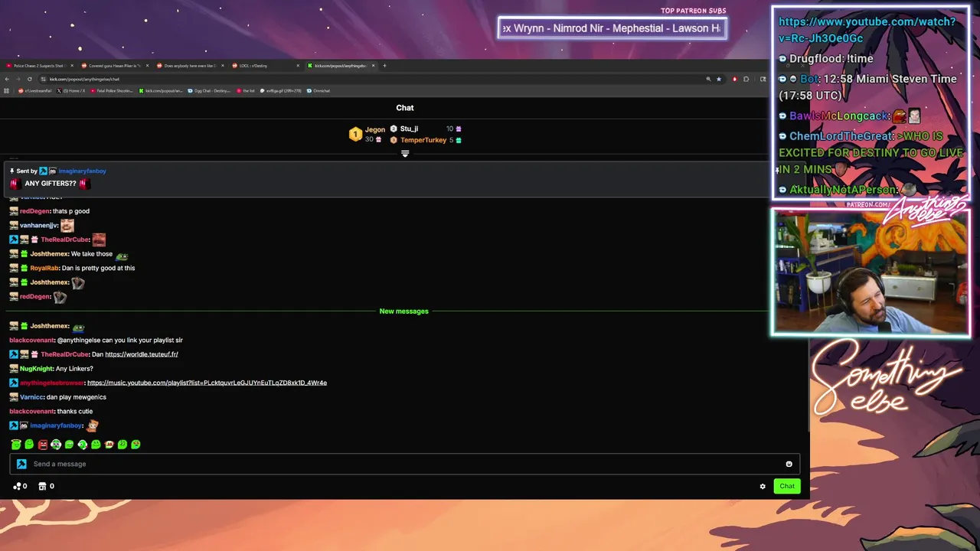Pick the red angry face emote
Screen dimensions: 980x551
click(x=43, y=444)
